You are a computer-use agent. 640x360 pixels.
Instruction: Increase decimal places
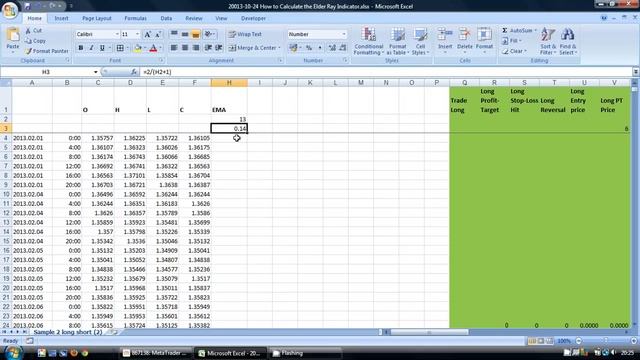(332, 48)
